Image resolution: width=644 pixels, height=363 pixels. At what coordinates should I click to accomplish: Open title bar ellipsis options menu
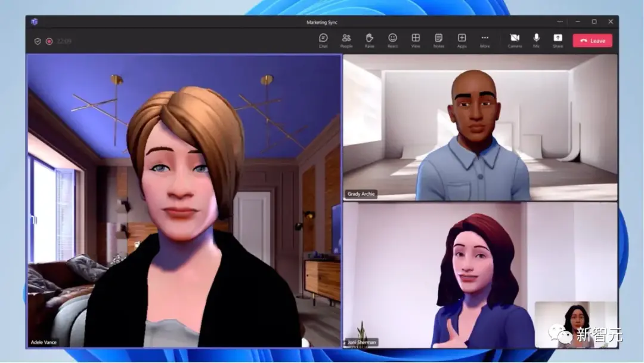[560, 21]
